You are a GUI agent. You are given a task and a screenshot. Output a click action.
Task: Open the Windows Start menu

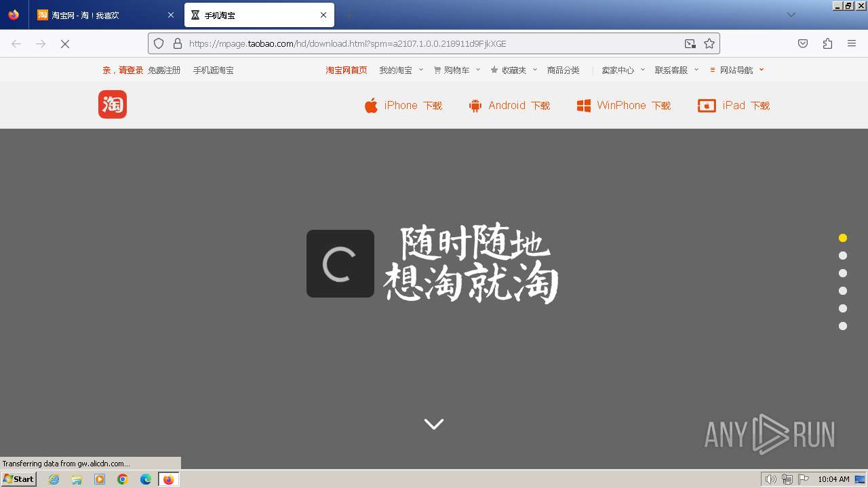click(18, 479)
